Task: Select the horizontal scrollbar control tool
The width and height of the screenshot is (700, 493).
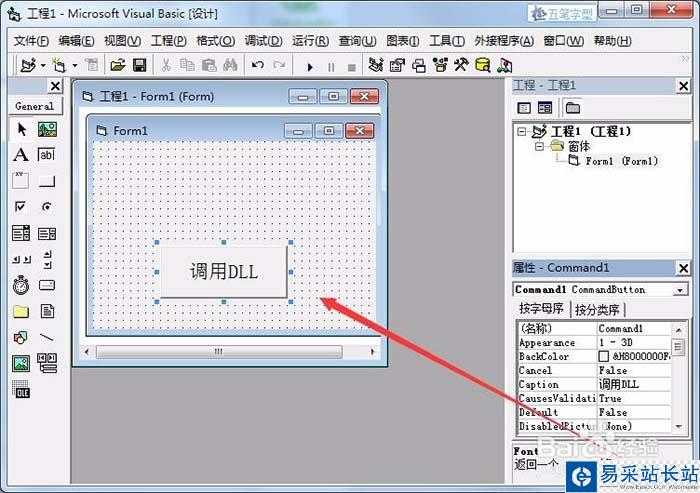Action: pyautogui.click(x=21, y=259)
